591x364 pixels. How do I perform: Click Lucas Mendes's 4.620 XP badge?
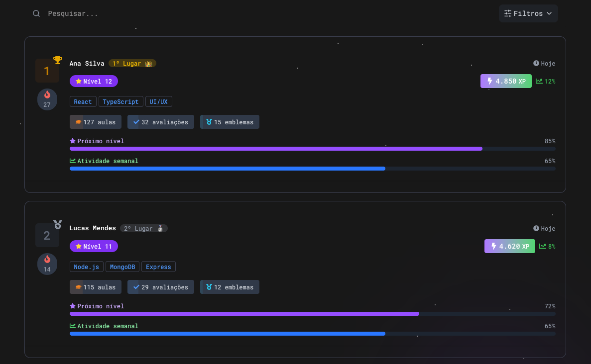click(509, 246)
